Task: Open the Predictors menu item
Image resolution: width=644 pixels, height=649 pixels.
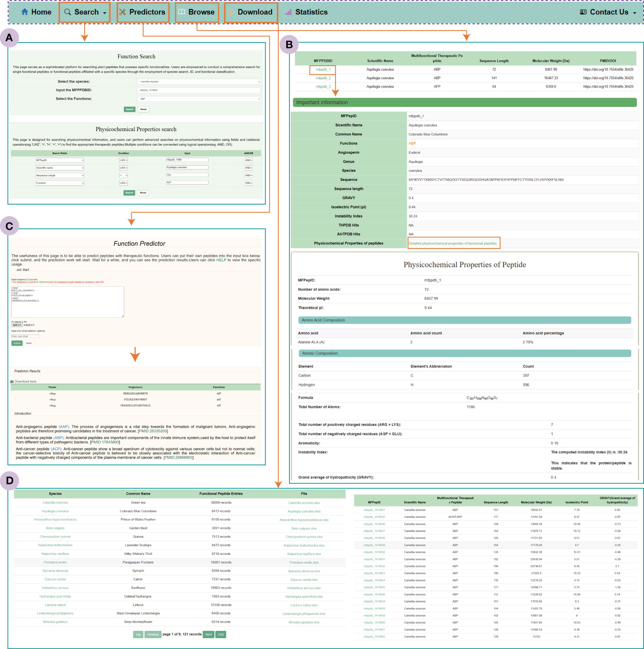Action: point(143,12)
